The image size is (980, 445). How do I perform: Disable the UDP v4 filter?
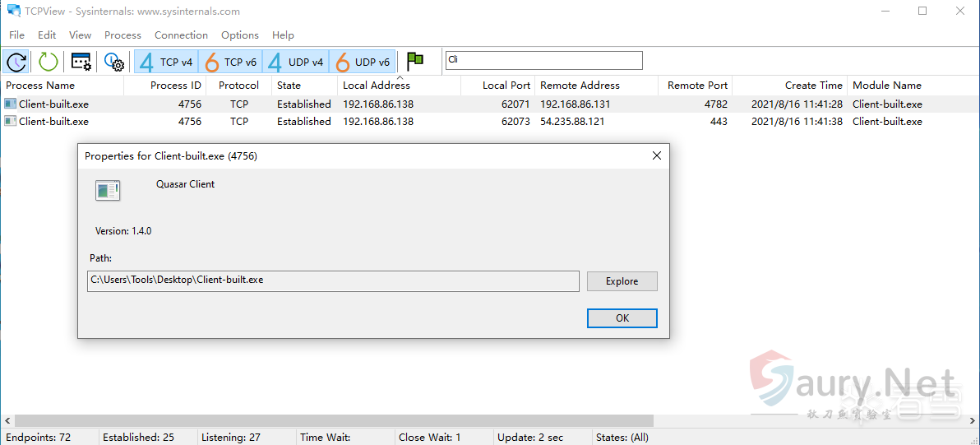click(x=295, y=62)
